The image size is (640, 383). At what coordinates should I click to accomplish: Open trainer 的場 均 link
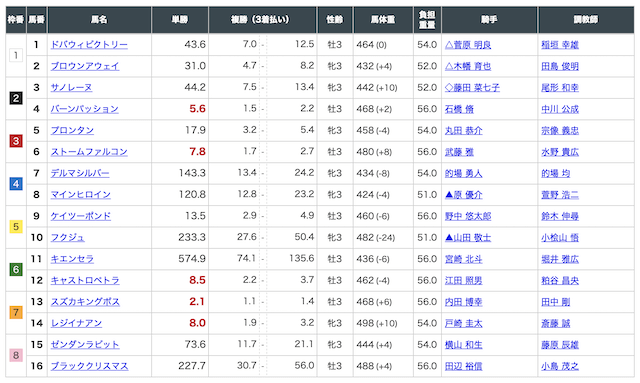556,174
